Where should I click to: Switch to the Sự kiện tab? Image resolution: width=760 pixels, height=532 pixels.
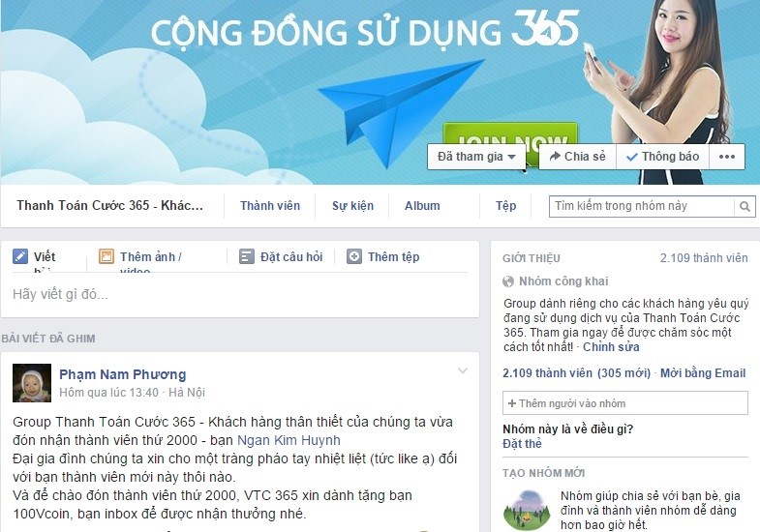(352, 206)
